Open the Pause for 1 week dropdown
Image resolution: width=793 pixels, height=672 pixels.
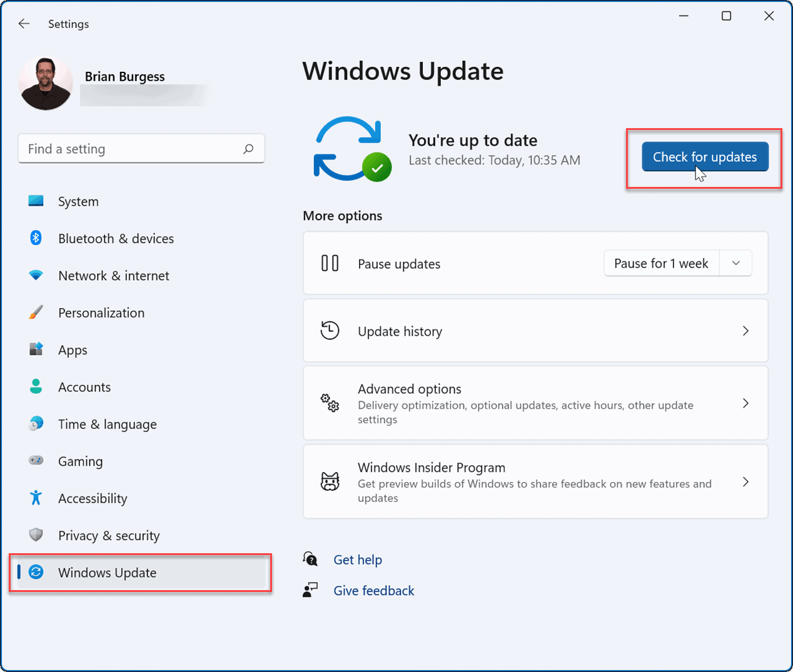click(736, 263)
